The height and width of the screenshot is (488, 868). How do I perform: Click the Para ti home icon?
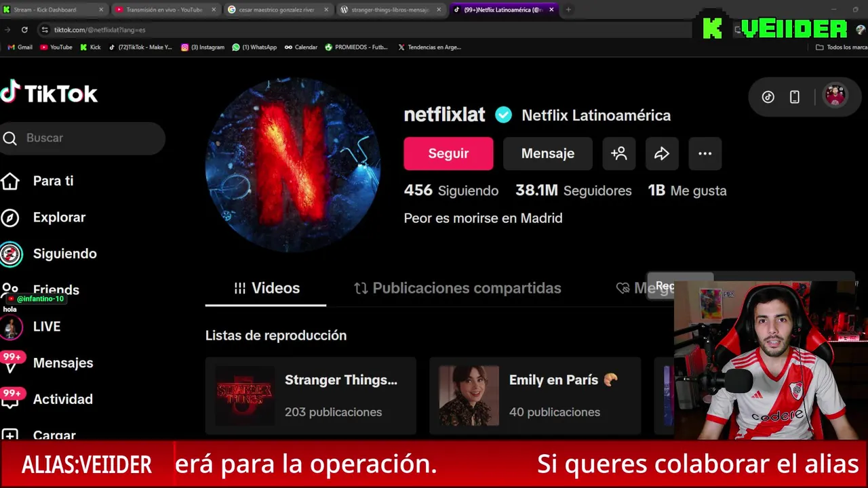pos(9,181)
